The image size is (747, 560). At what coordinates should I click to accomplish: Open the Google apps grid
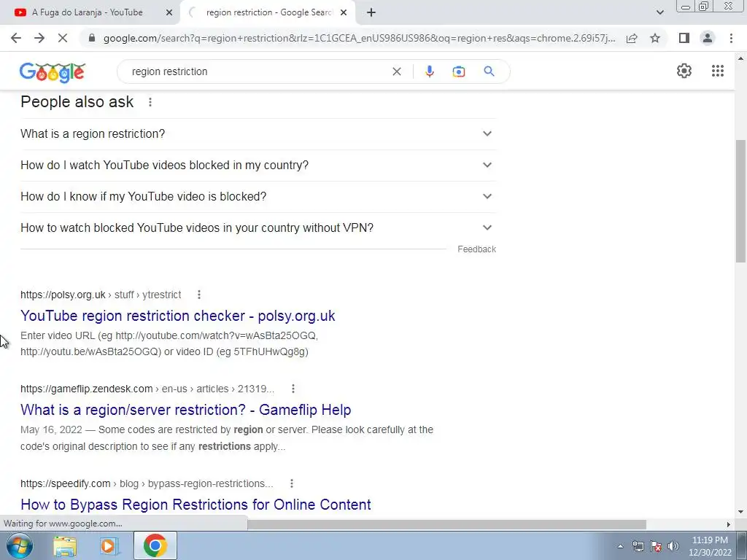click(718, 71)
